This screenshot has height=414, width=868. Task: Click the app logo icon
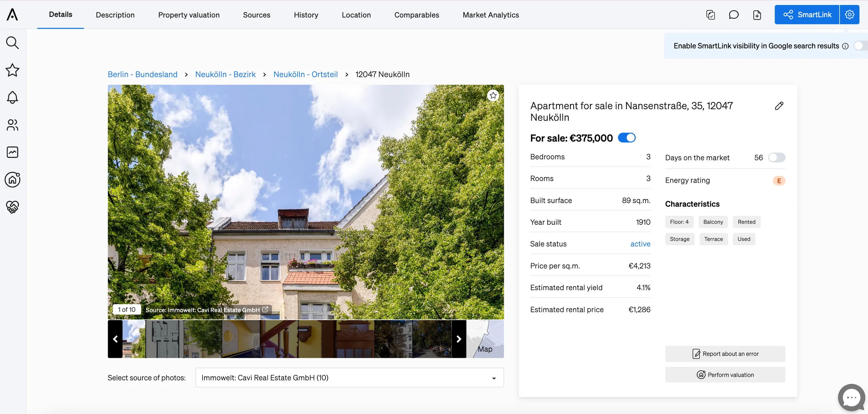tap(12, 15)
